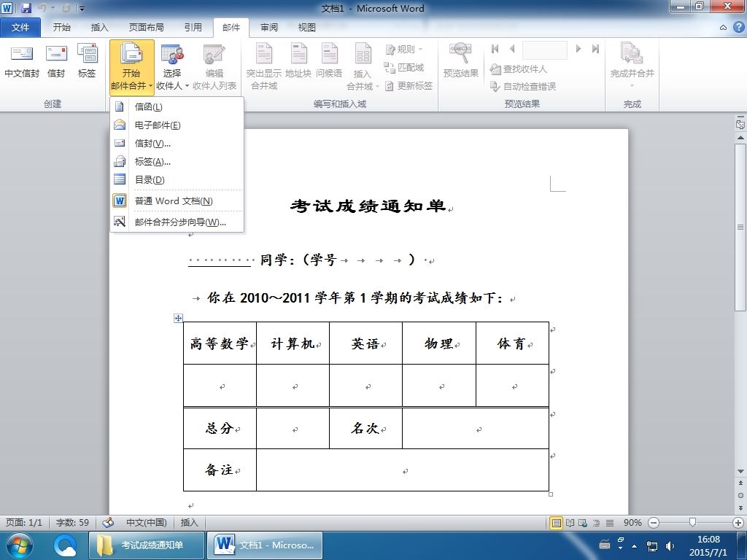Open the 开始邮件合并 dropdown button
The height and width of the screenshot is (560, 747).
[x=131, y=66]
